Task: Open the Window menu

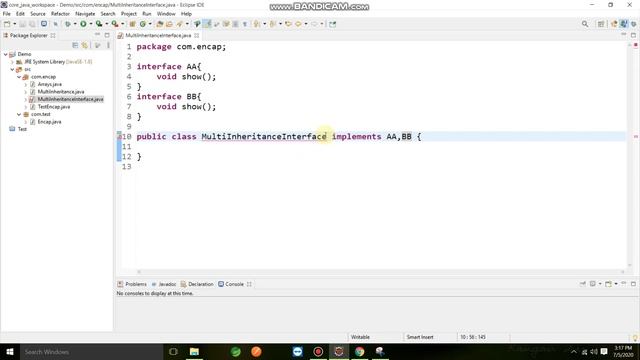Action: [166, 13]
